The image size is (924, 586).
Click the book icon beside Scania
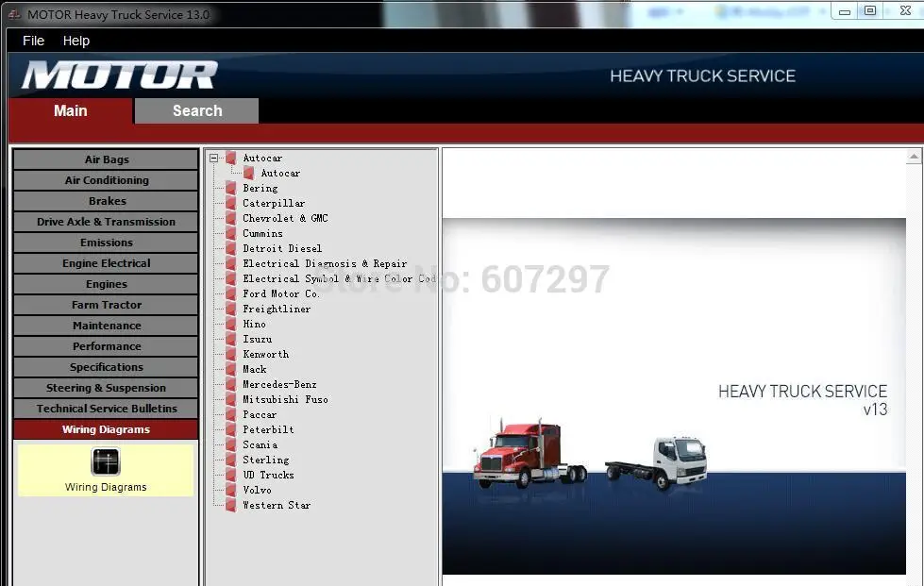(x=231, y=444)
